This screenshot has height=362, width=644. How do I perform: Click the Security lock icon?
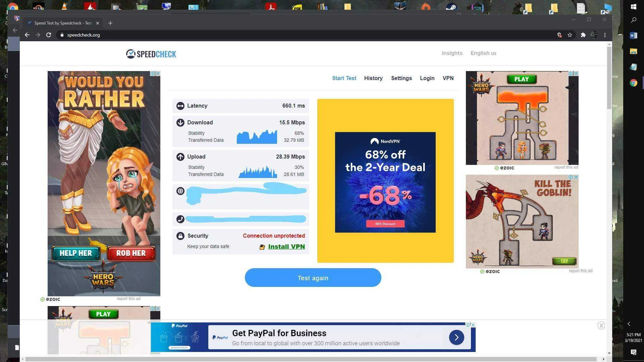(x=180, y=236)
